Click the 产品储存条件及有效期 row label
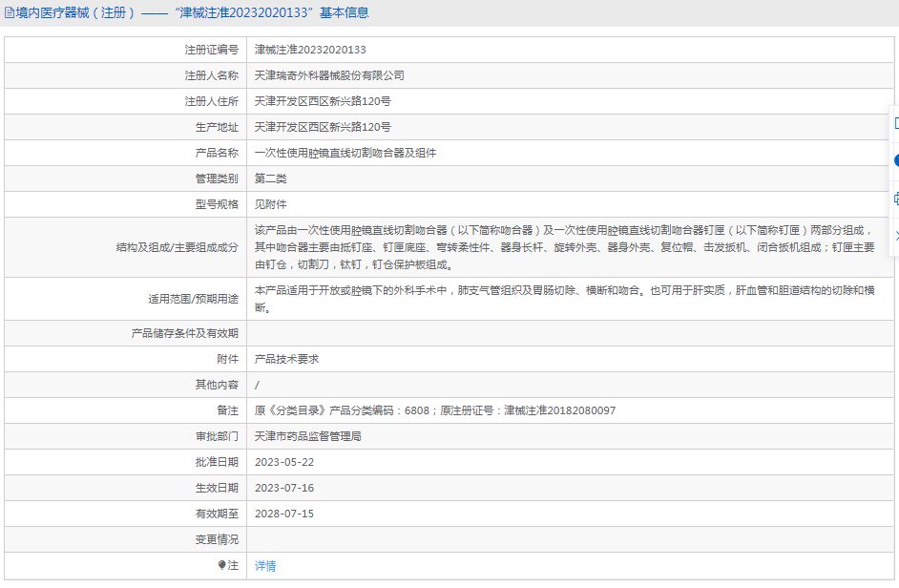Image resolution: width=899 pixels, height=588 pixels. [184, 333]
